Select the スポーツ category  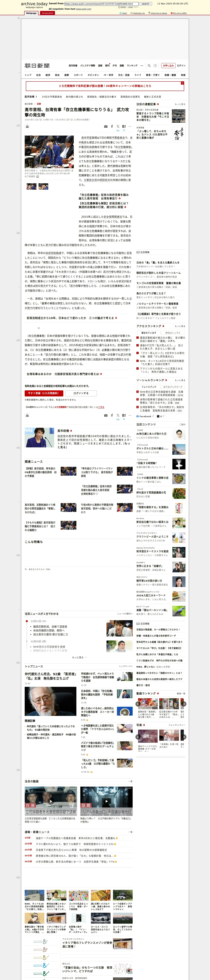click(78, 75)
